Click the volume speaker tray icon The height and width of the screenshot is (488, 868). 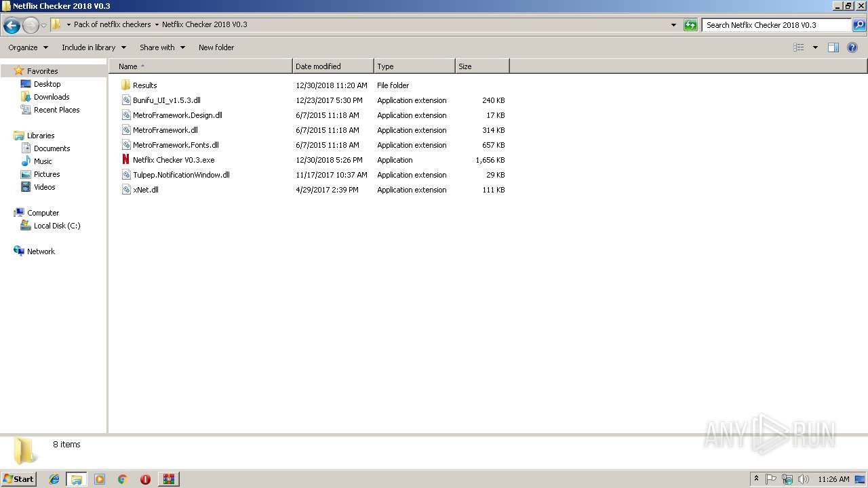point(804,479)
